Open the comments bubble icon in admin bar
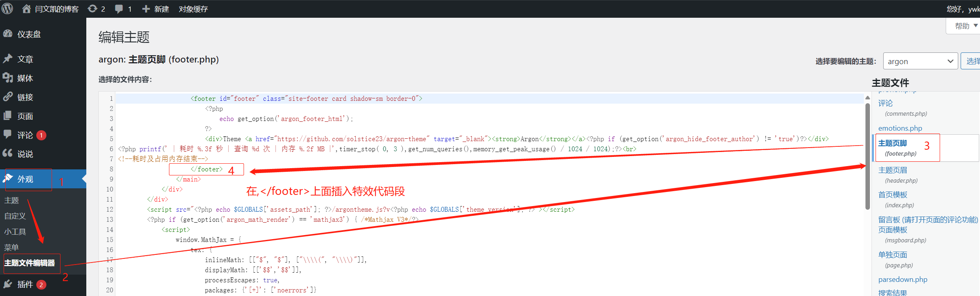This screenshot has width=980, height=296. click(x=119, y=9)
